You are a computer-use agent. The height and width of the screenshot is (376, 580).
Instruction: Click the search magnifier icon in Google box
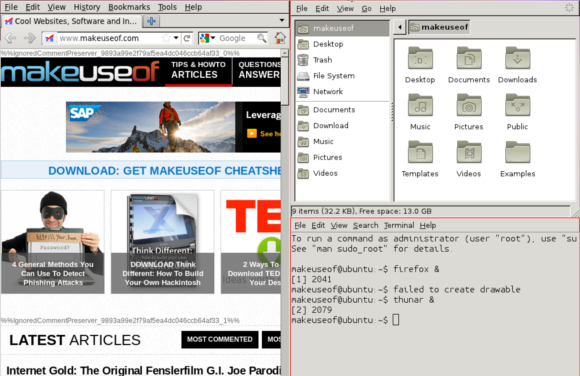coord(262,38)
